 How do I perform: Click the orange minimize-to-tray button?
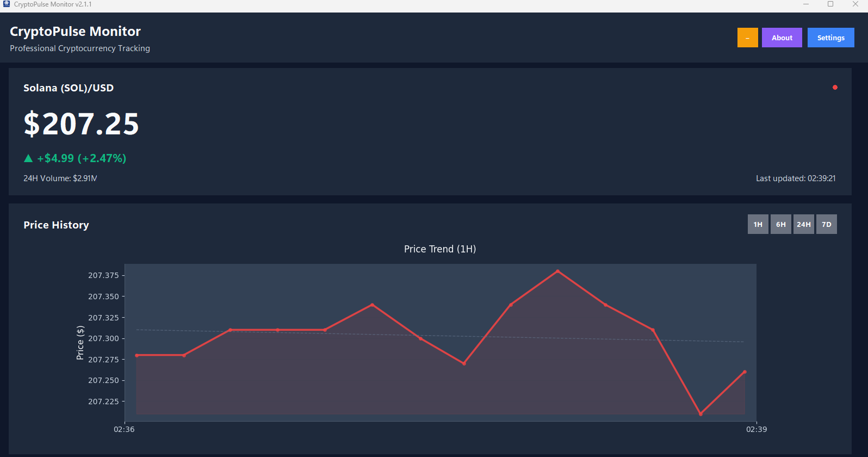click(747, 38)
